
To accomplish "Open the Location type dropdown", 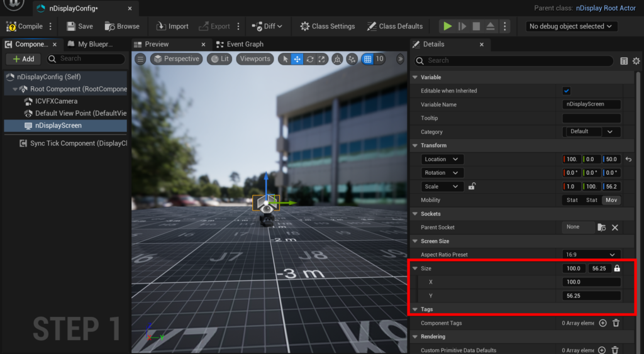I will [x=442, y=159].
